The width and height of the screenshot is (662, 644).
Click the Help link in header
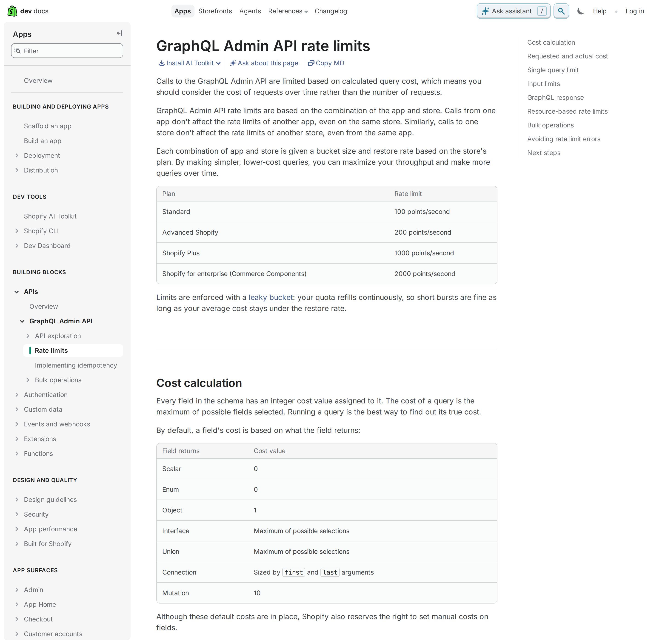pyautogui.click(x=600, y=11)
